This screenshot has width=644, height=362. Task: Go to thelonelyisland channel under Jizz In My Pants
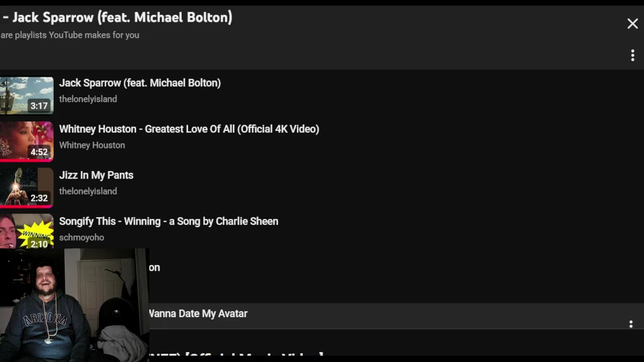pos(88,192)
